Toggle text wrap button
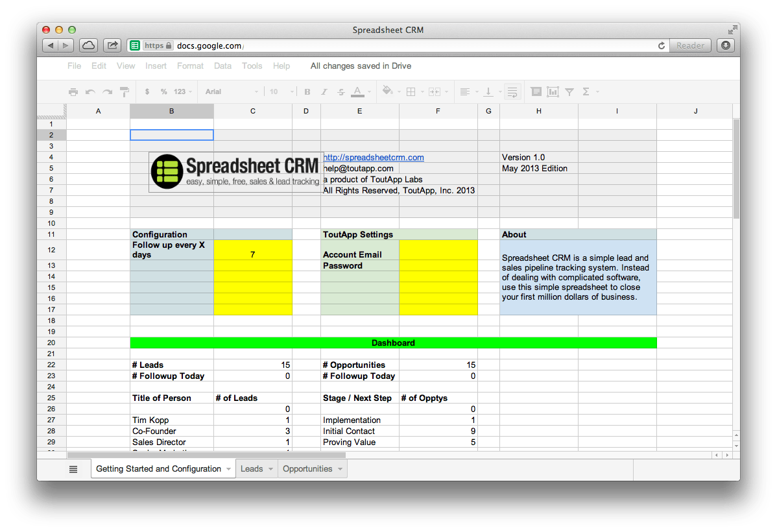 pos(512,91)
